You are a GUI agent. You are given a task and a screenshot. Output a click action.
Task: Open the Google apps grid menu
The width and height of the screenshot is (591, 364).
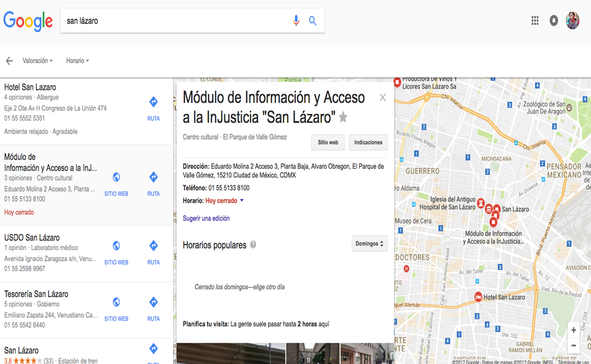point(534,20)
